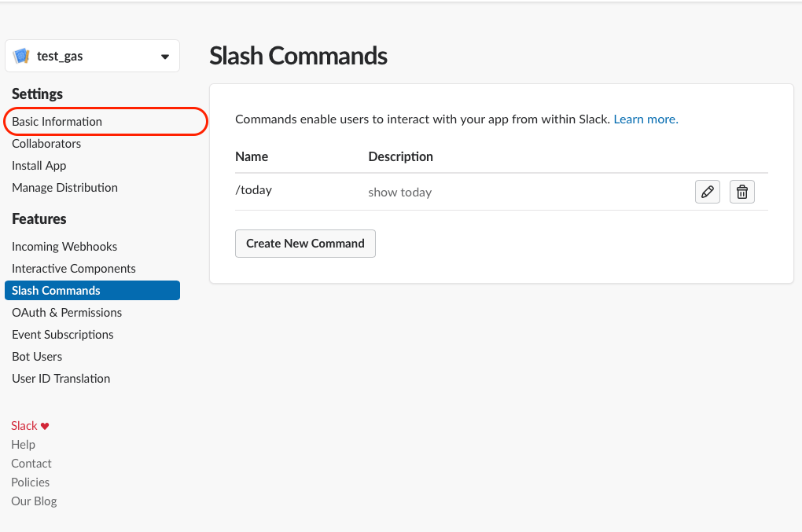Go to Collaborators settings page
802x532 pixels.
(46, 144)
